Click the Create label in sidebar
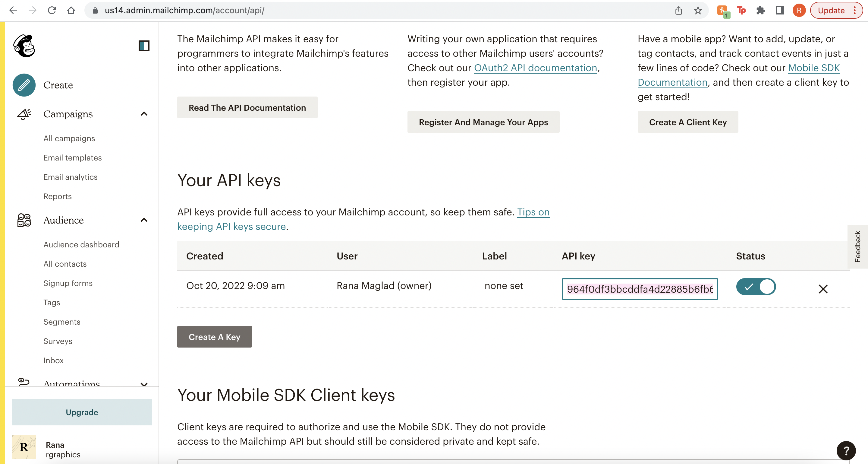Image resolution: width=868 pixels, height=464 pixels. coord(58,85)
